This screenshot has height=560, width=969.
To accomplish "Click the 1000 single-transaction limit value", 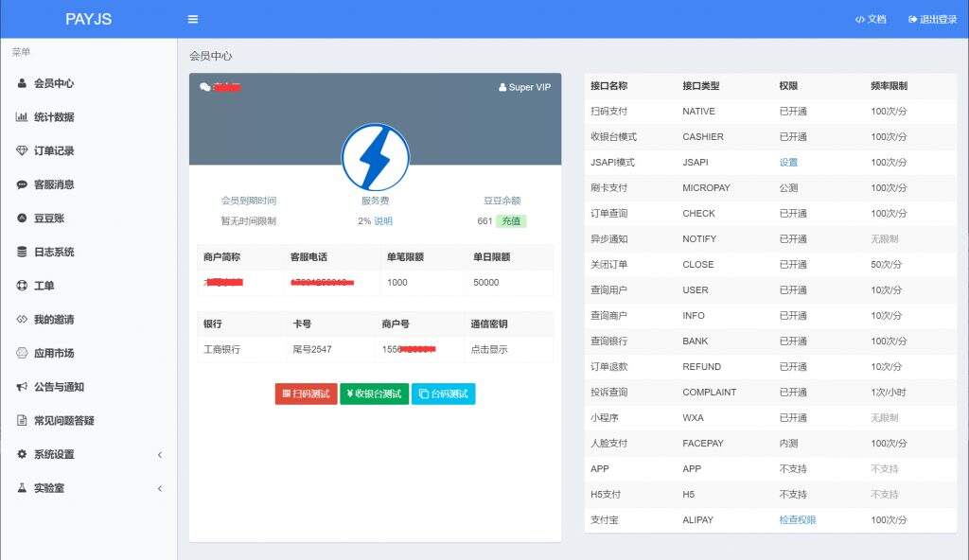I will coord(396,283).
